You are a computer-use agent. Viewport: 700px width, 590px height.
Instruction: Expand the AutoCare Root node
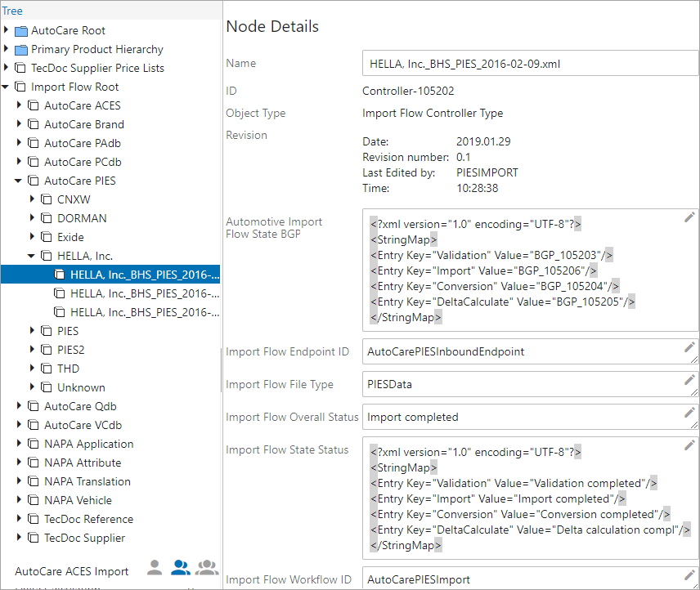tap(7, 30)
